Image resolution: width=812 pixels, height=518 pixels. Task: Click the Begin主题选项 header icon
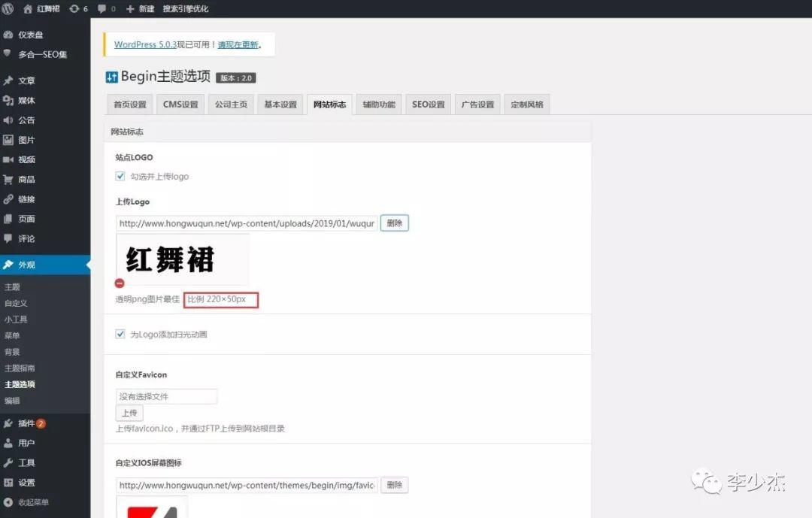click(x=111, y=77)
